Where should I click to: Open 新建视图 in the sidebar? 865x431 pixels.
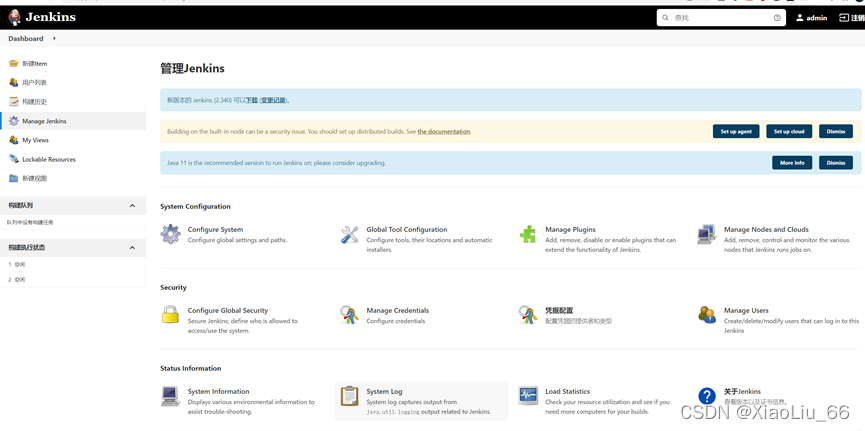click(x=35, y=178)
